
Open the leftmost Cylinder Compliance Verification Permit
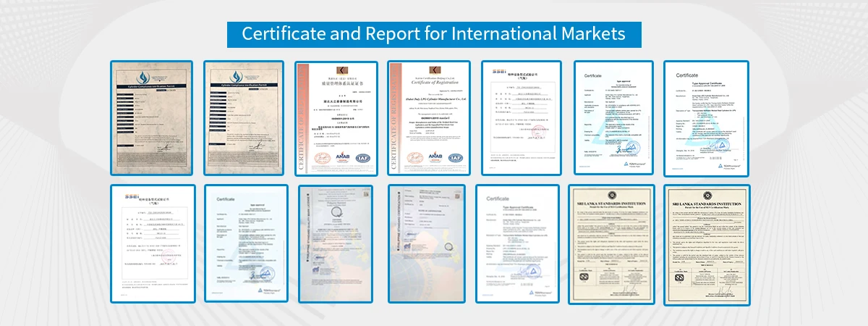(153, 118)
